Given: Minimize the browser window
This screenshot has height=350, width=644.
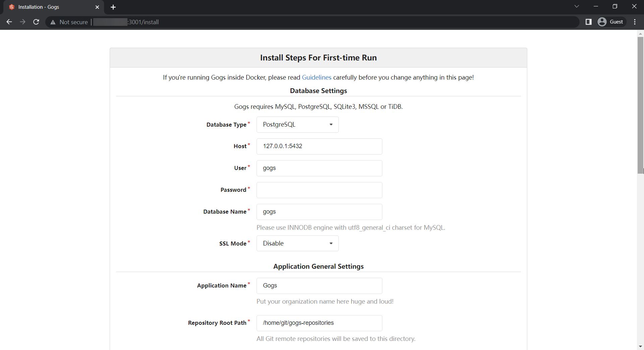Looking at the screenshot, I should click(596, 6).
